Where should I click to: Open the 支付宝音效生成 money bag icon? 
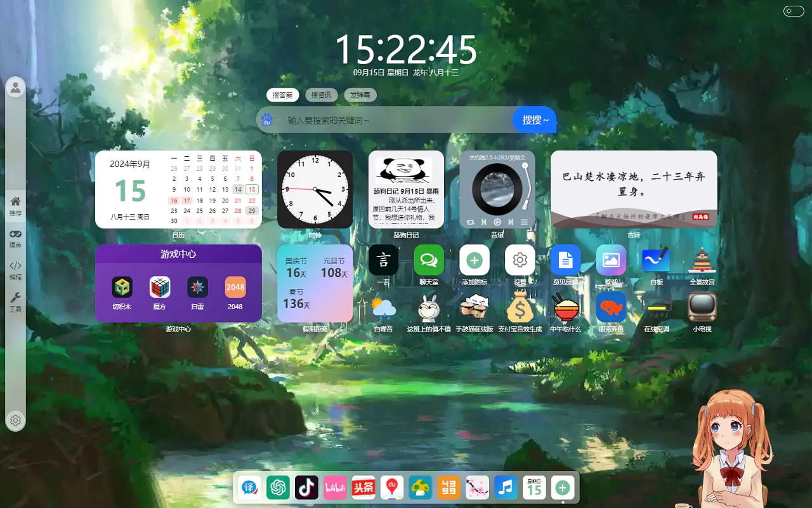(520, 307)
